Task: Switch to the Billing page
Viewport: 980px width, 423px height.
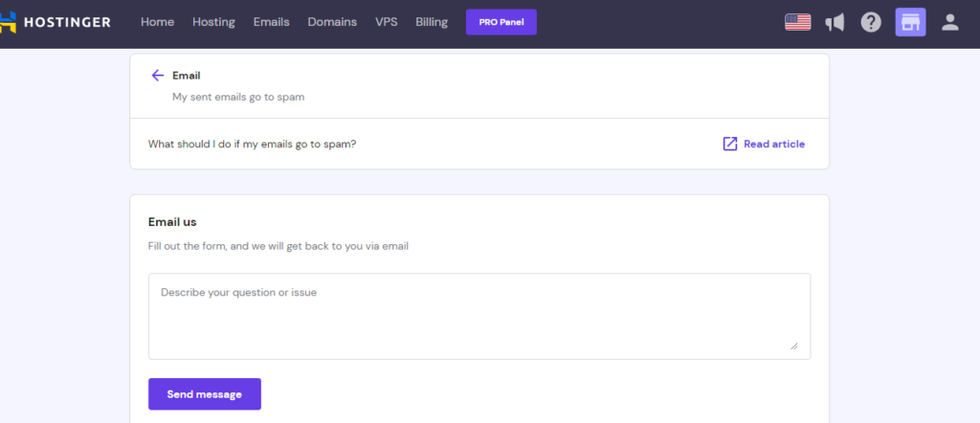Action: (x=432, y=22)
